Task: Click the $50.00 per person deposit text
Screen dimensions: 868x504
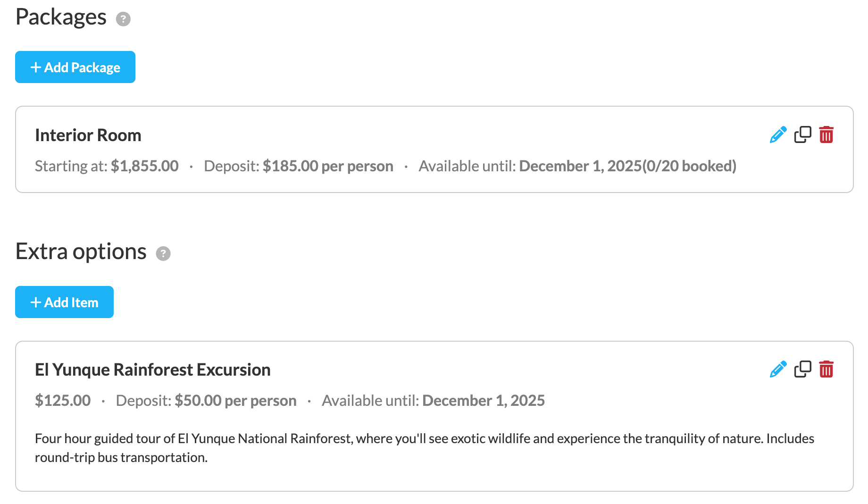Action: (235, 401)
